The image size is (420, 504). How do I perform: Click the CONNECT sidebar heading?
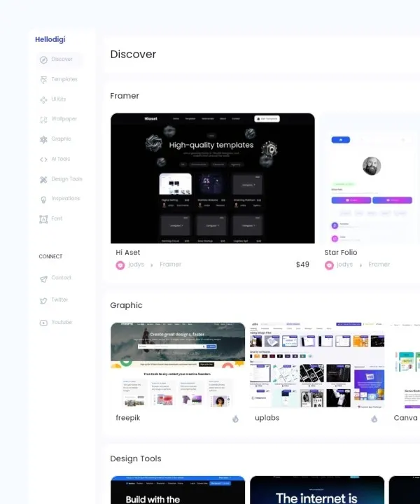[50, 256]
